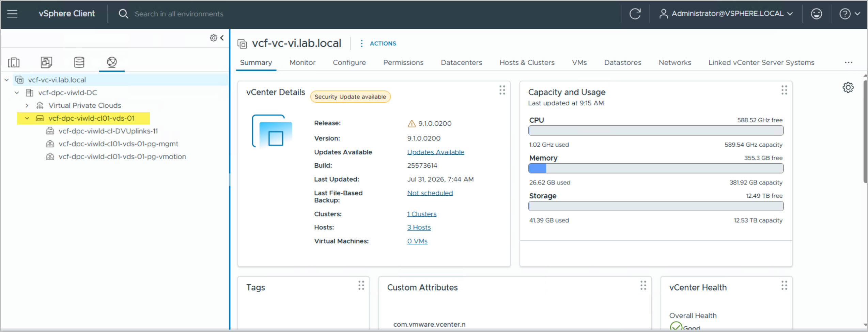
Task: Click the vCenter icon beside page title
Action: tap(242, 44)
